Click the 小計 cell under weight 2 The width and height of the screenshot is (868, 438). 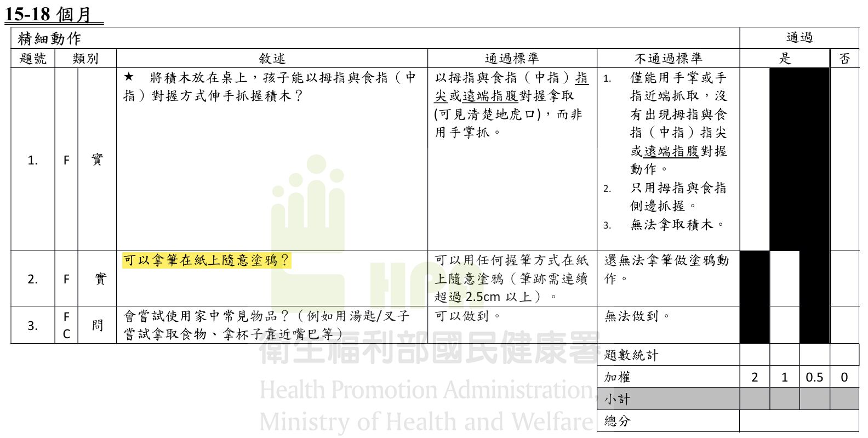755,399
